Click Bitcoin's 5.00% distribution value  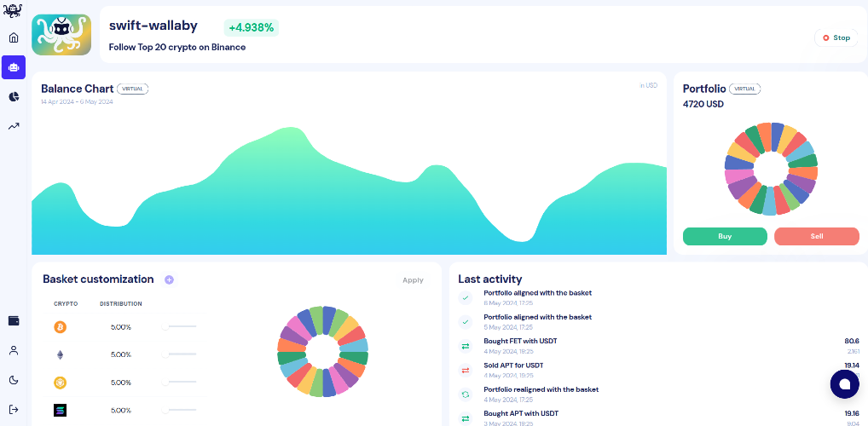[121, 327]
